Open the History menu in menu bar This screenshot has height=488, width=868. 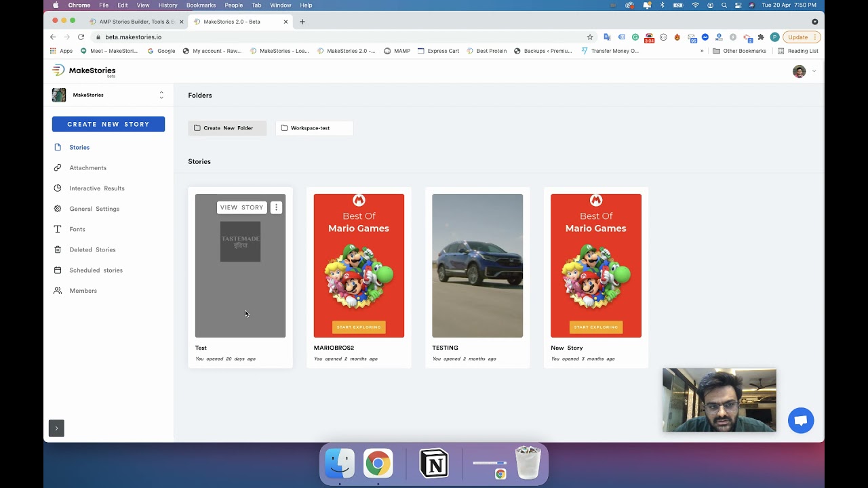tap(167, 5)
